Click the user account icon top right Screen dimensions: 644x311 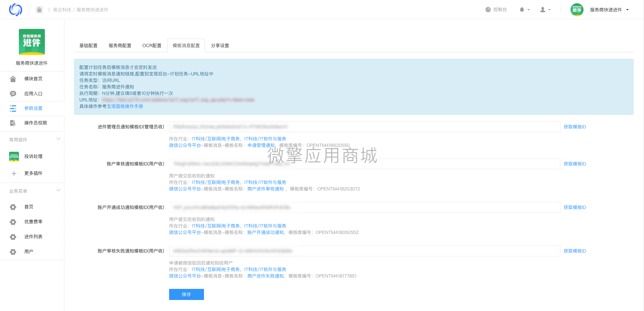pos(543,9)
